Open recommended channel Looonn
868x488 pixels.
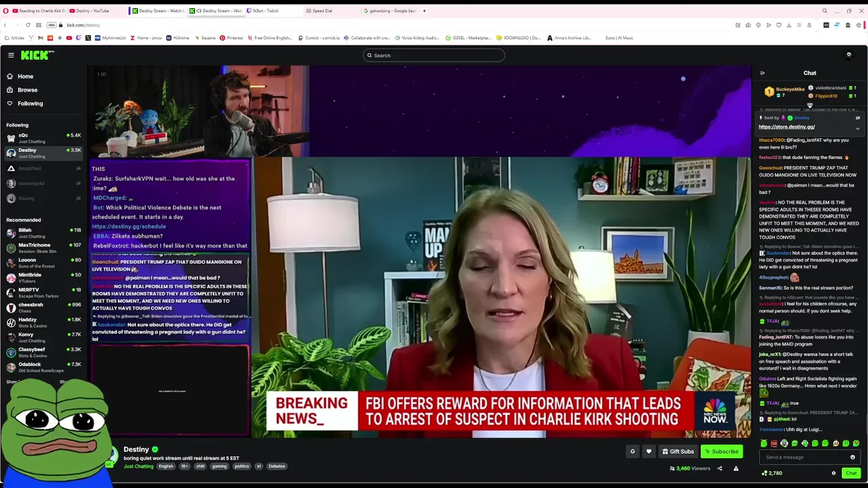tap(43, 262)
